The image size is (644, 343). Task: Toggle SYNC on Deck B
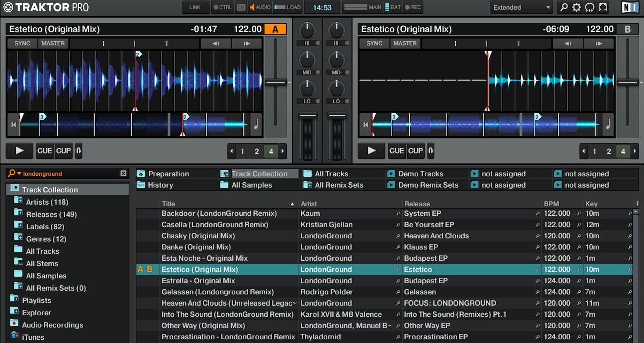(x=374, y=43)
